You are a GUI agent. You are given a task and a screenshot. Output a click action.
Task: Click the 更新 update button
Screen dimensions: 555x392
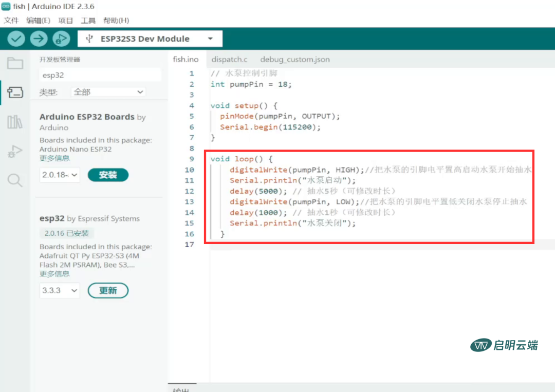tap(108, 290)
